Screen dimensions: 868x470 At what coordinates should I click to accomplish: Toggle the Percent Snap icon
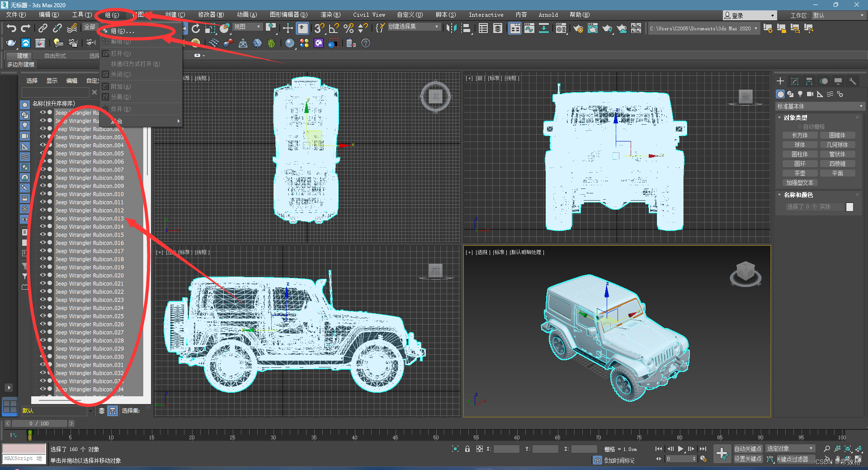tap(349, 28)
